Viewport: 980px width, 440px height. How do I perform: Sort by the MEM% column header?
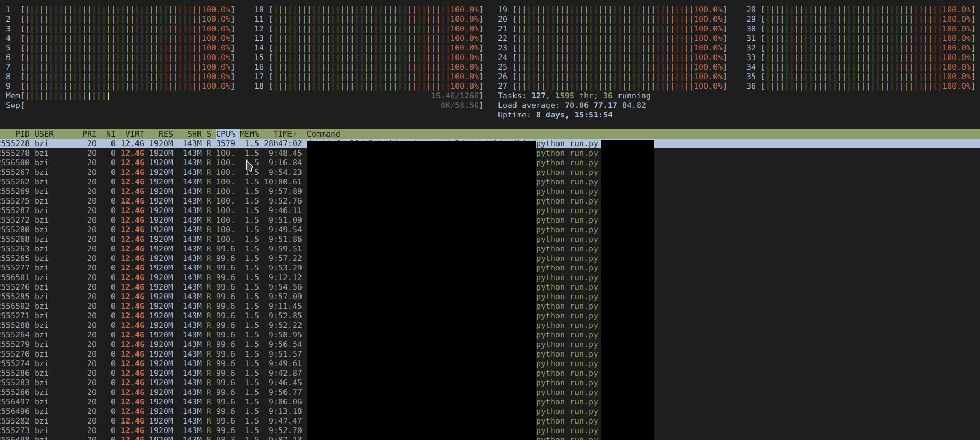coord(250,134)
